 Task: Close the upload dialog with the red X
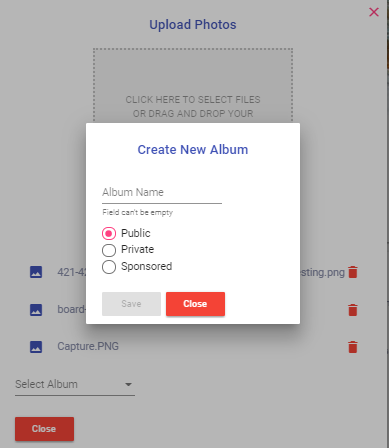click(x=374, y=12)
